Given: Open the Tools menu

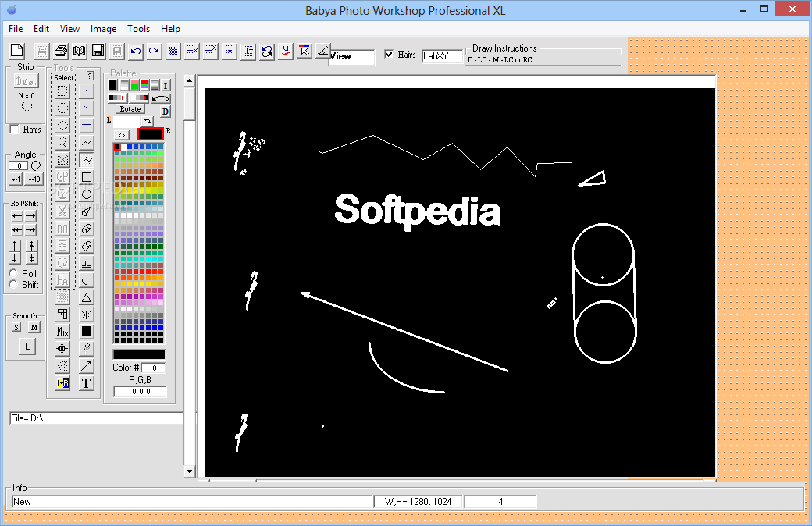Looking at the screenshot, I should (x=138, y=29).
